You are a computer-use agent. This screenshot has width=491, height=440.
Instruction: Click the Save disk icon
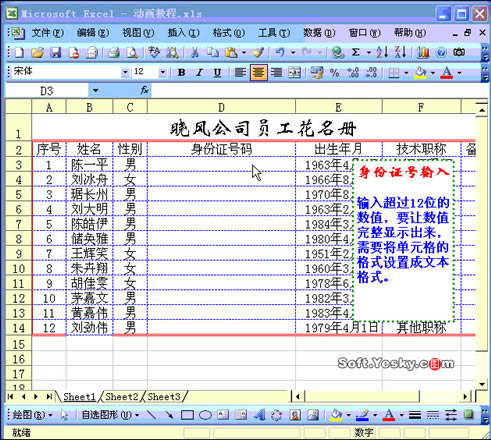pyautogui.click(x=55, y=52)
